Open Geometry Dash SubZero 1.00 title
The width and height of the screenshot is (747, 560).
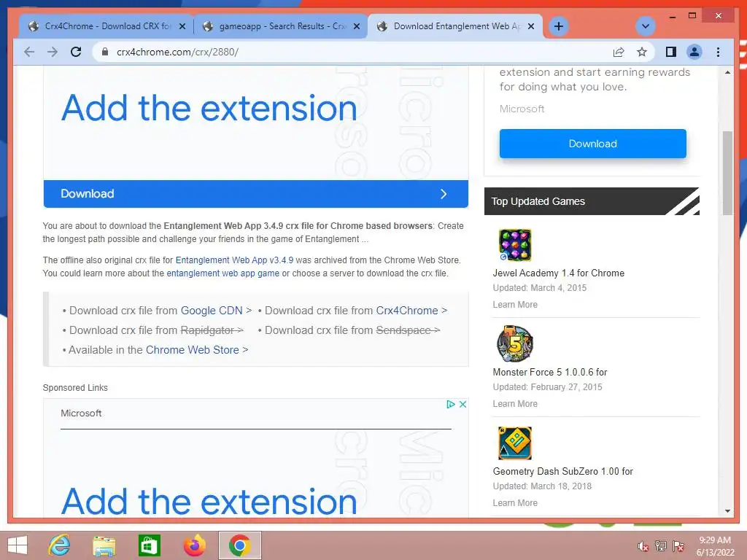click(562, 471)
